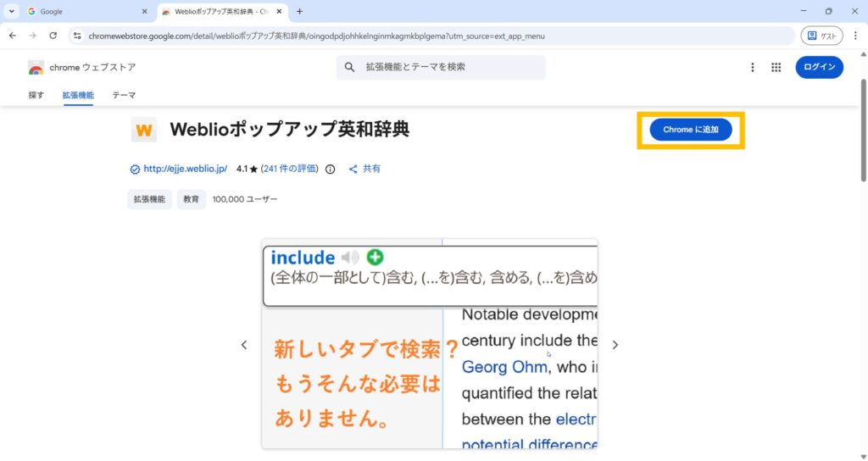Open the Google apps grid icon

pos(776,68)
